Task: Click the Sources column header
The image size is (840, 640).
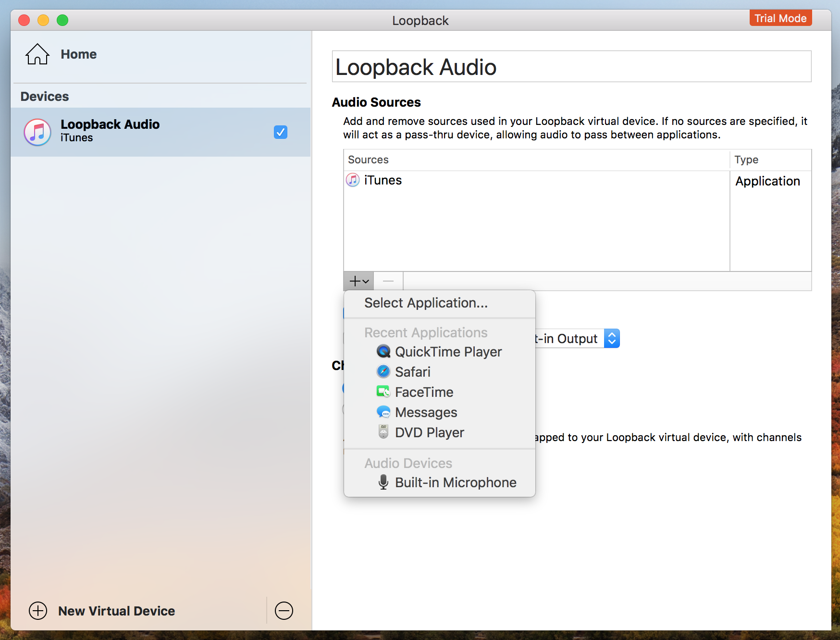Action: tap(537, 160)
